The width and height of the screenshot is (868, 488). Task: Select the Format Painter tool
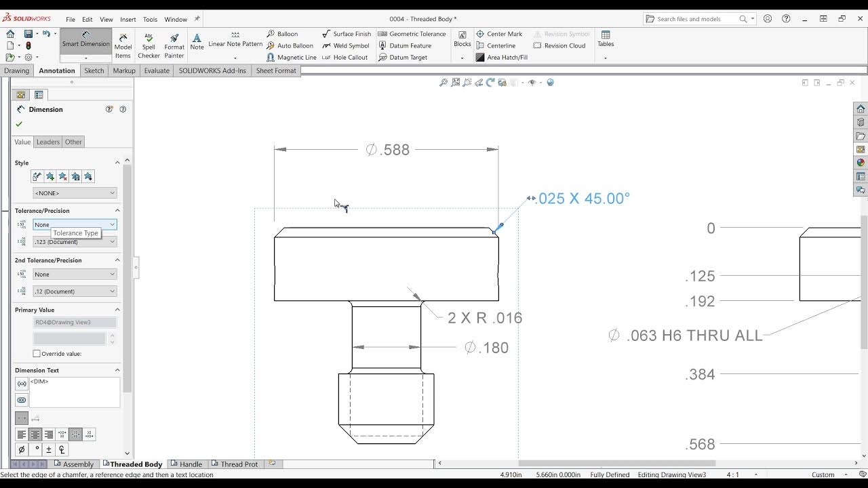pyautogui.click(x=174, y=45)
